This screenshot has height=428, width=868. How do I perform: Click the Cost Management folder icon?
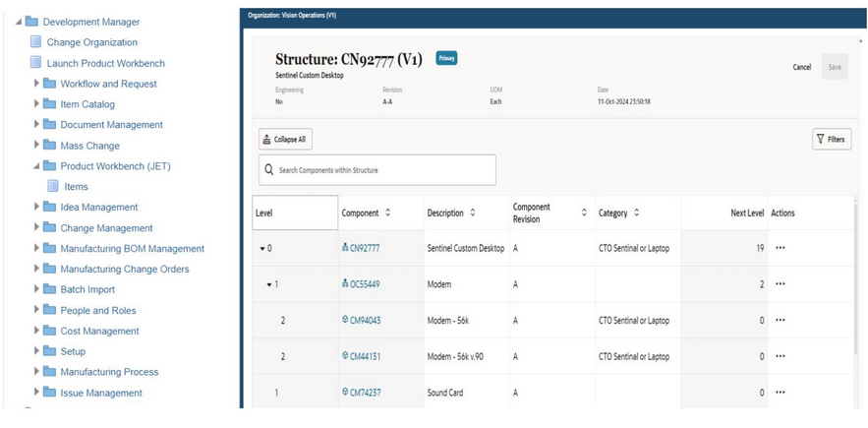click(50, 331)
